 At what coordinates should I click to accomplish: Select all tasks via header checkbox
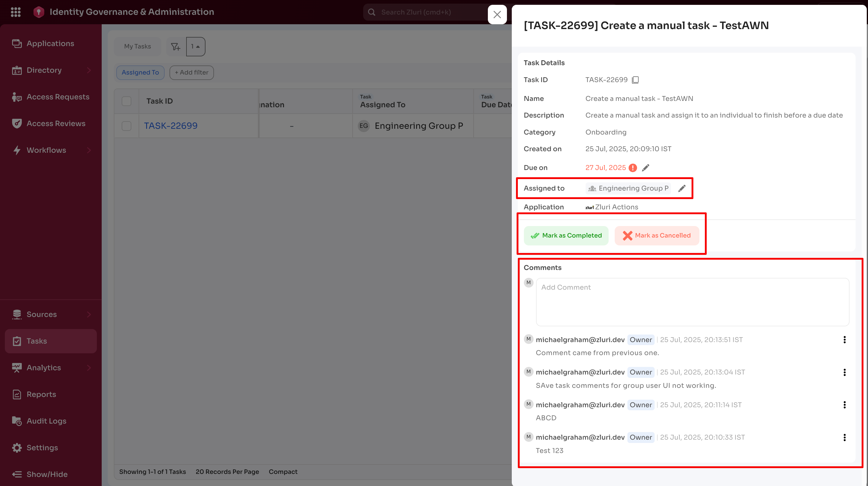click(x=127, y=101)
